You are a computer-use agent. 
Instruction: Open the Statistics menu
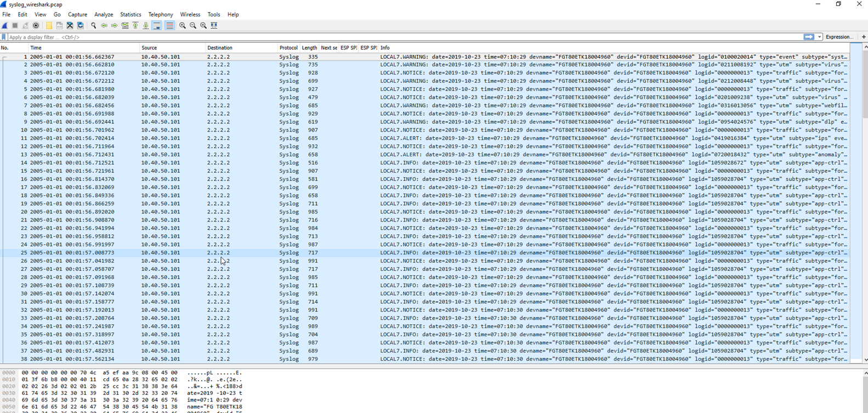[131, 15]
